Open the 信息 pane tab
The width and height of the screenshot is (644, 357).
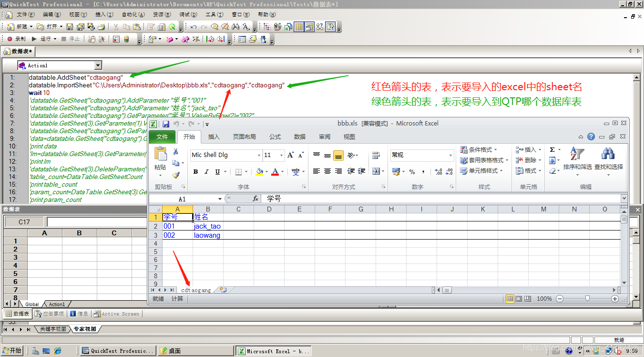tap(79, 314)
